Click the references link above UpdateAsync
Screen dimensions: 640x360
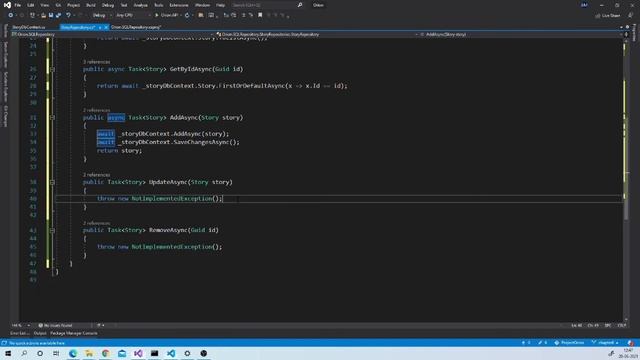97,175
